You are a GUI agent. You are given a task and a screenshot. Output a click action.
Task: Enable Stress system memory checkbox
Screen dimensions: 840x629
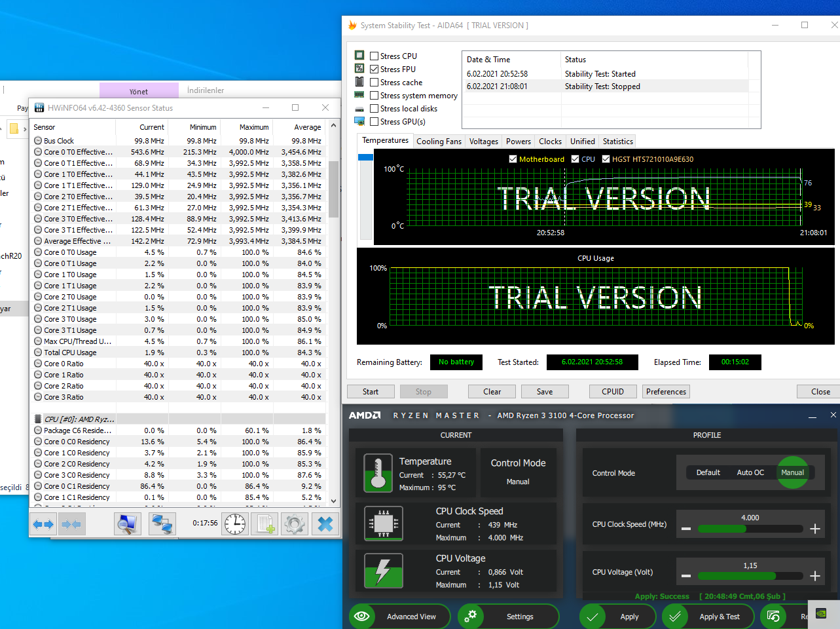coord(374,96)
